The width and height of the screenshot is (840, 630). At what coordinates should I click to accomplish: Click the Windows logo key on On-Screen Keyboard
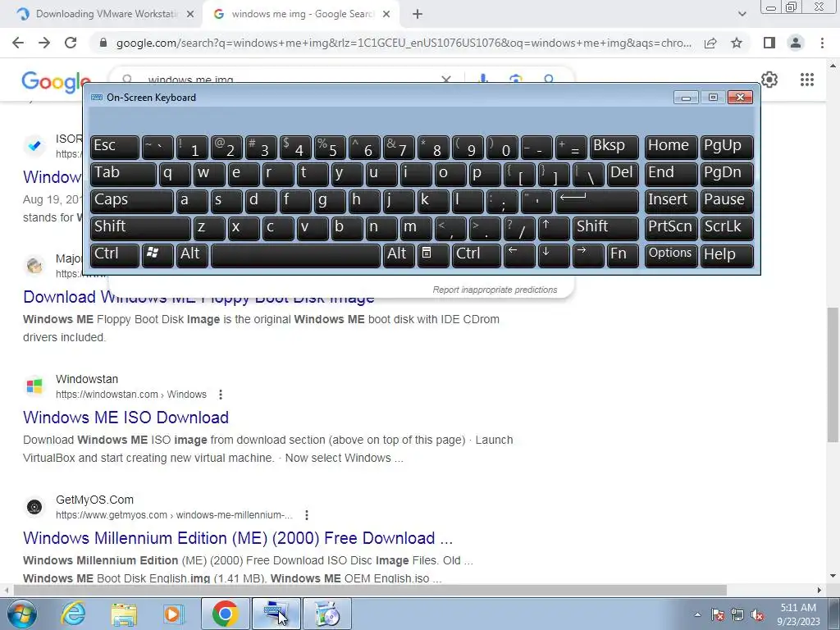(x=157, y=254)
